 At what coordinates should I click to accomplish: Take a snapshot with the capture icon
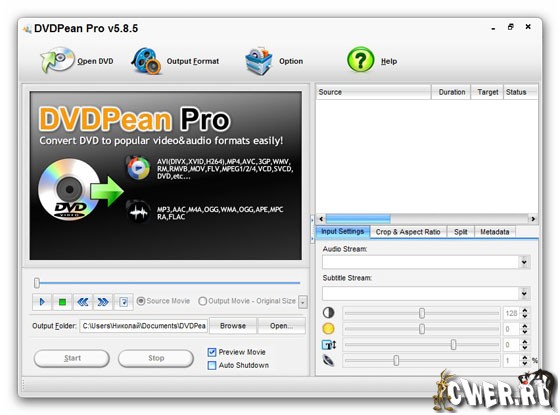123,302
